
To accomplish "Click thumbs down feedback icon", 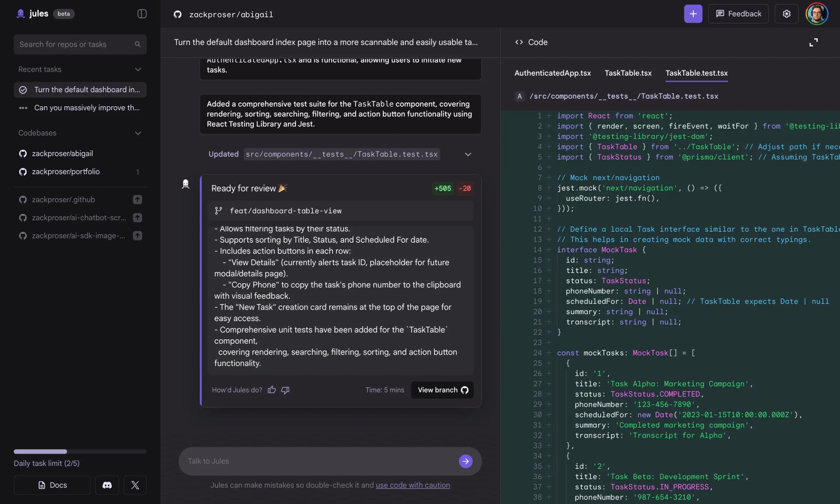I will [285, 390].
